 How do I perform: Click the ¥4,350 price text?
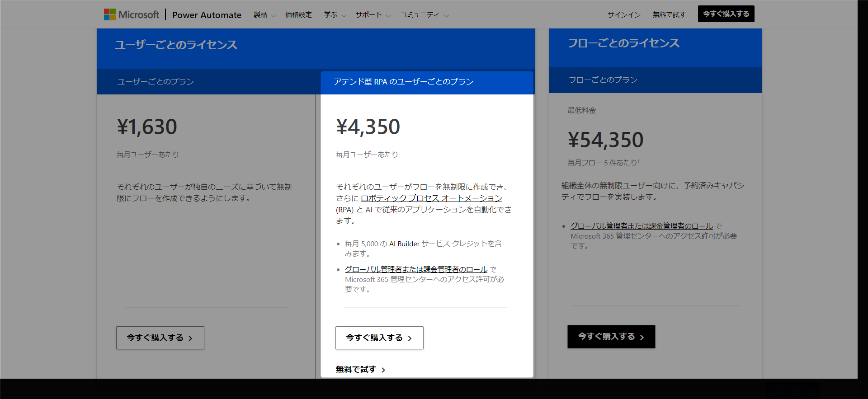pos(368,127)
